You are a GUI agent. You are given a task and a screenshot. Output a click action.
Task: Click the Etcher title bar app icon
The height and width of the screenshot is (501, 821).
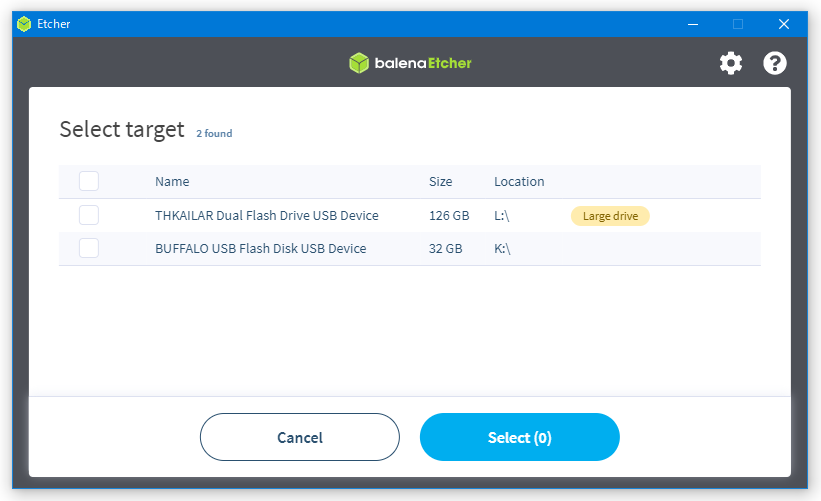pyautogui.click(x=24, y=24)
